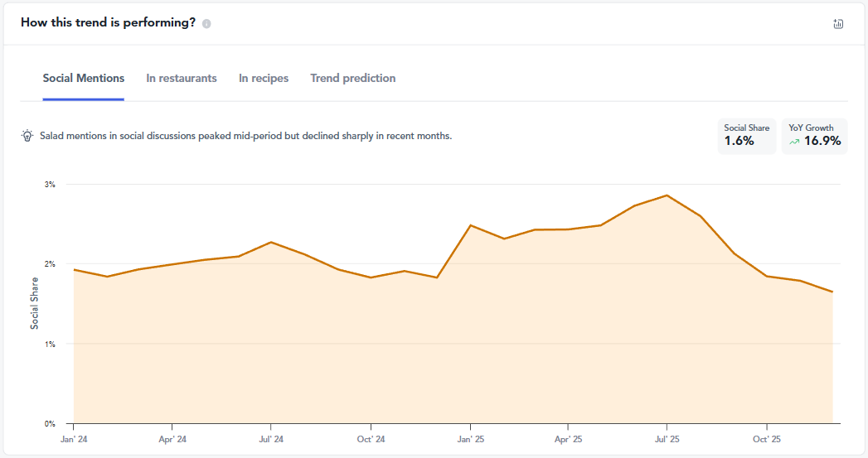This screenshot has height=458, width=868.
Task: Select the Social Mentions tab
Action: (84, 79)
